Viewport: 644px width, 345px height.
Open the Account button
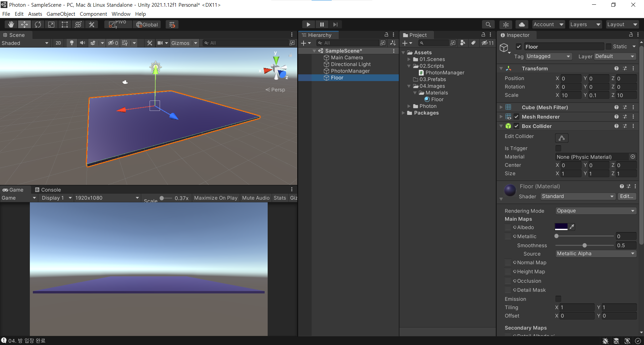pos(548,24)
